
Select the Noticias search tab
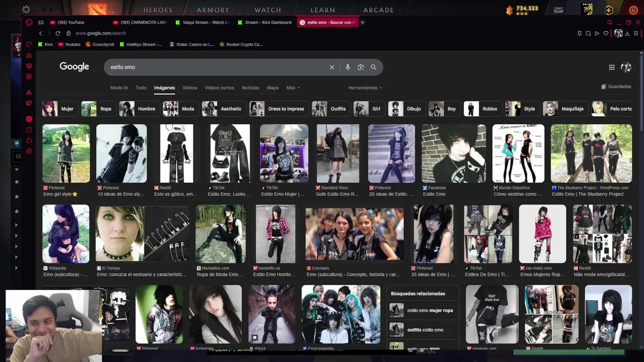click(251, 87)
